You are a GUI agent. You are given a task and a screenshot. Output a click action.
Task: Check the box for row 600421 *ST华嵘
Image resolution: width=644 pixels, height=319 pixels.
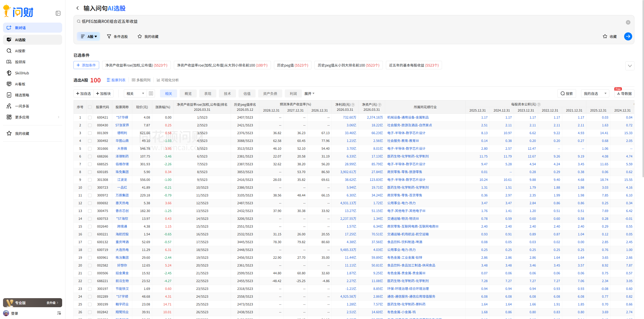coord(90,118)
